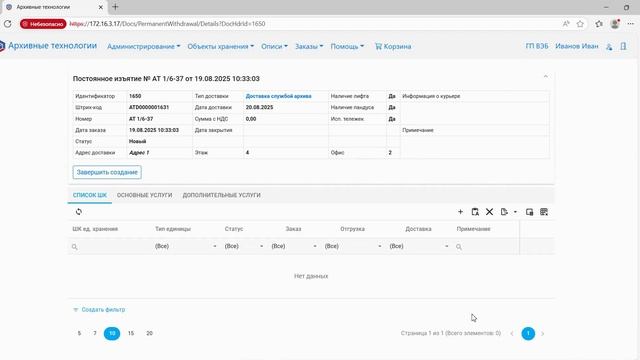640x360 pixels.
Task: Open a new browser tab with plus
Action: pos(115,7)
